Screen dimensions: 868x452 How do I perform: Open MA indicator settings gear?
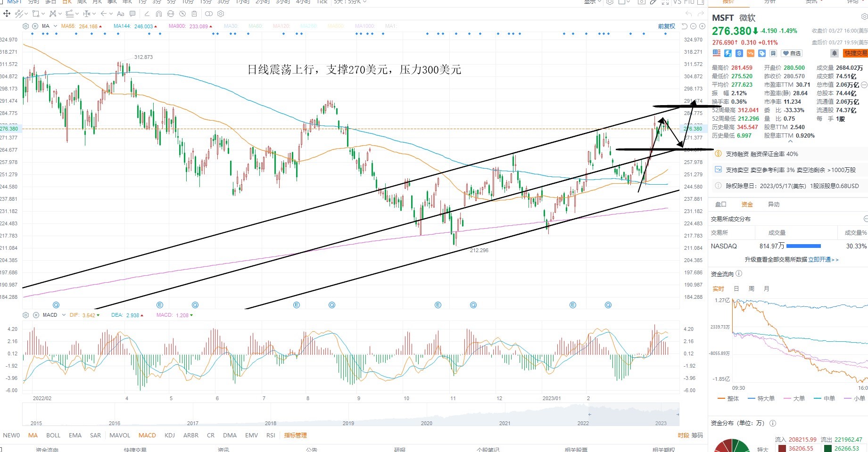click(x=26, y=26)
